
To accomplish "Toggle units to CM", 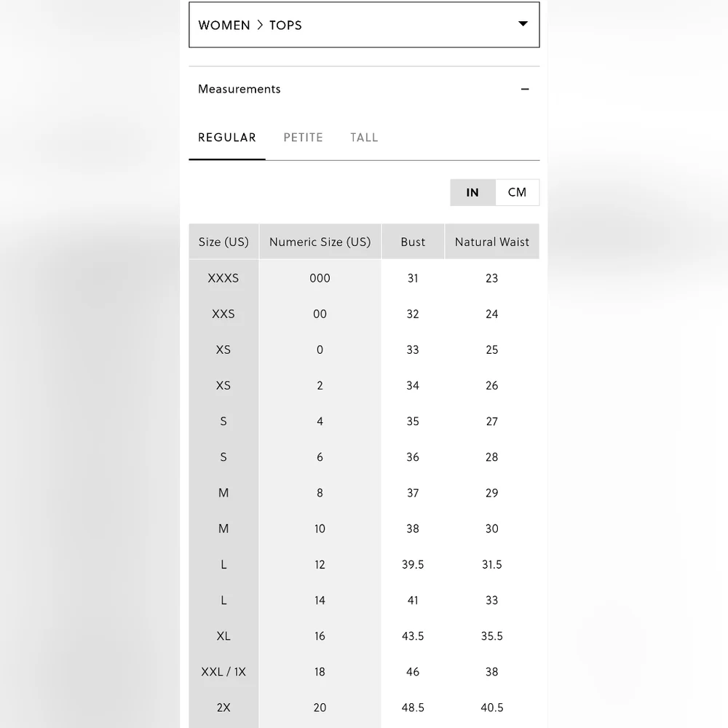I will point(517,192).
